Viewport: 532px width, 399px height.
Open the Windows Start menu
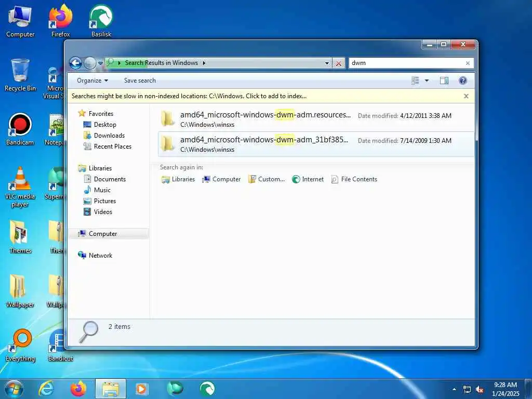[14, 389]
